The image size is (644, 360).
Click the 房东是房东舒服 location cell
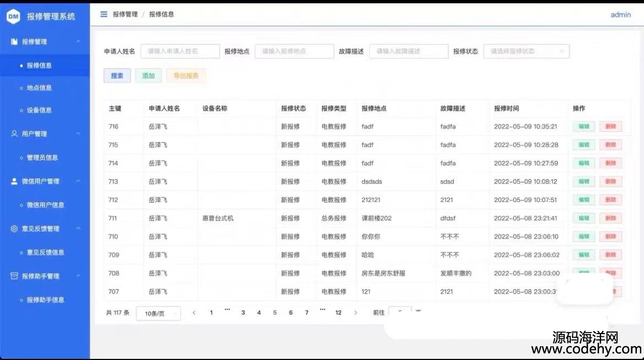(x=383, y=273)
